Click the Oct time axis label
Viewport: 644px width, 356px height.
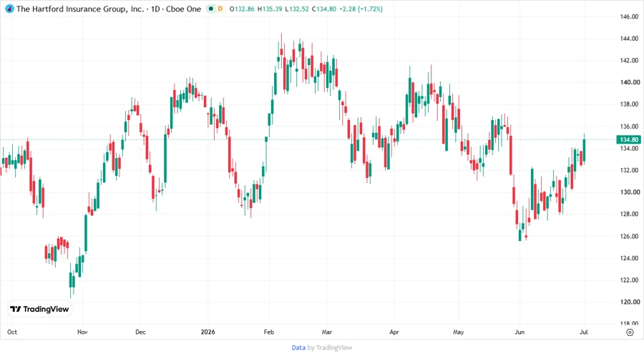tap(12, 332)
